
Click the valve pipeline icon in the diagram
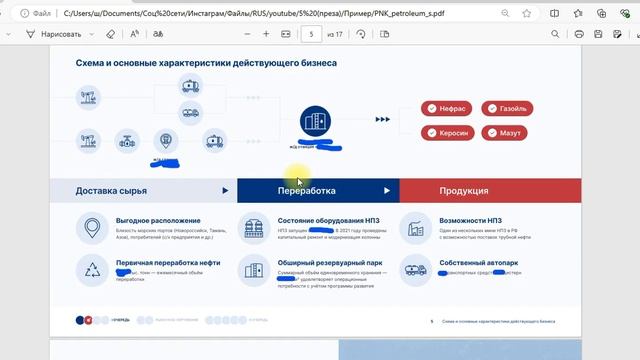[x=127, y=142]
